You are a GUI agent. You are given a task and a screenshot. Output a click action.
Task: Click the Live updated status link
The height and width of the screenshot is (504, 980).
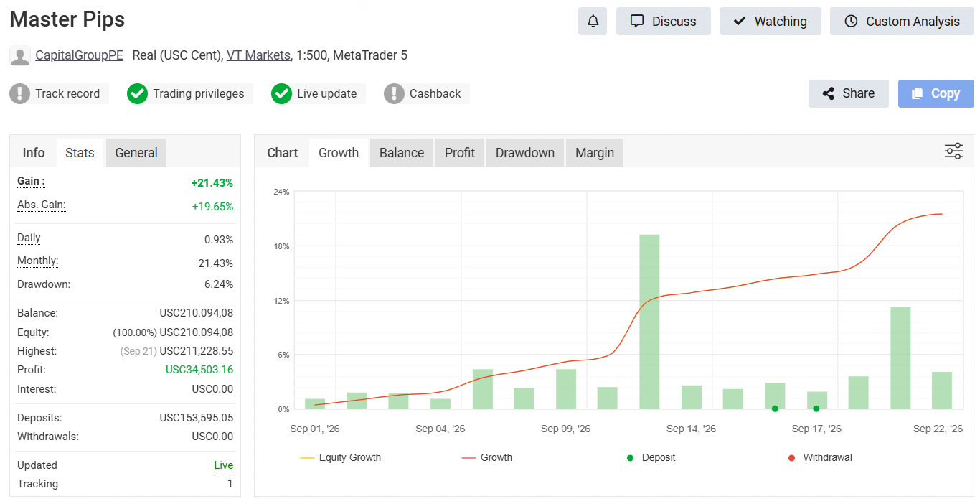[x=223, y=465]
